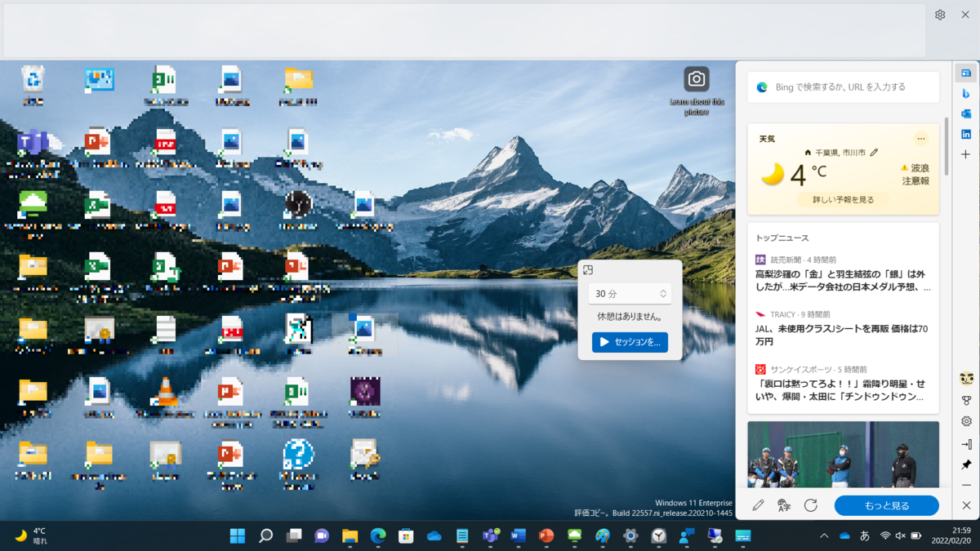Open Word from the taskbar

[519, 535]
